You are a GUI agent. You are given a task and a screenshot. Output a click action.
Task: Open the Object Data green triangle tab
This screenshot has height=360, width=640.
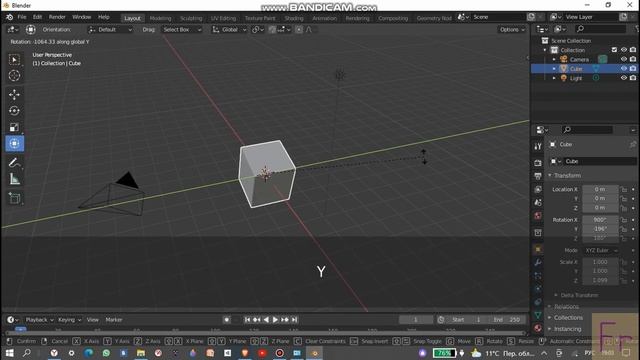tap(538, 315)
